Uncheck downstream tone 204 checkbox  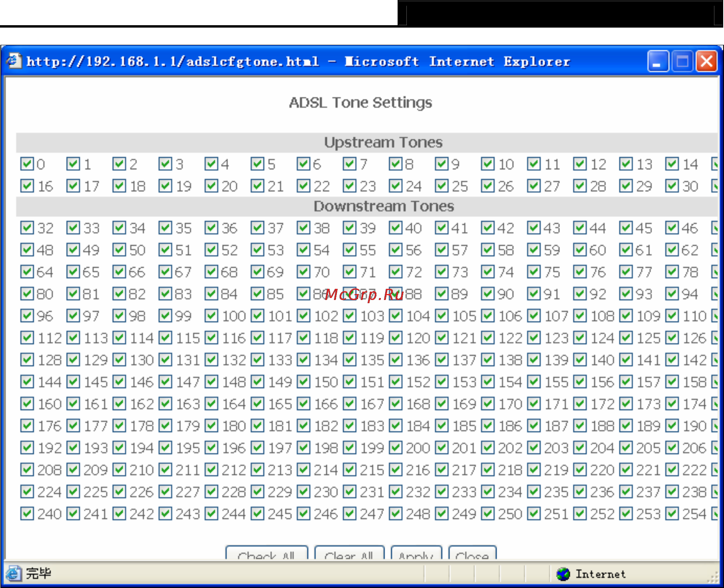[580, 448]
